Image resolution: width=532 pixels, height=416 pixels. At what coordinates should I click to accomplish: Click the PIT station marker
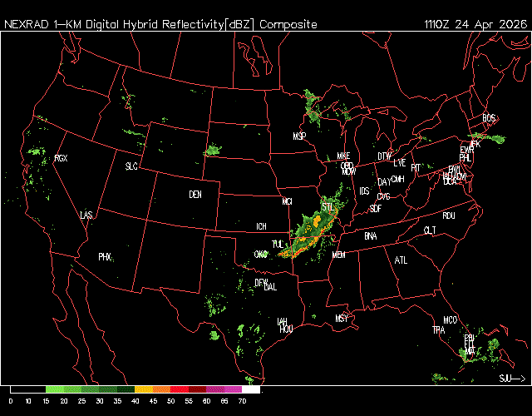(416, 167)
